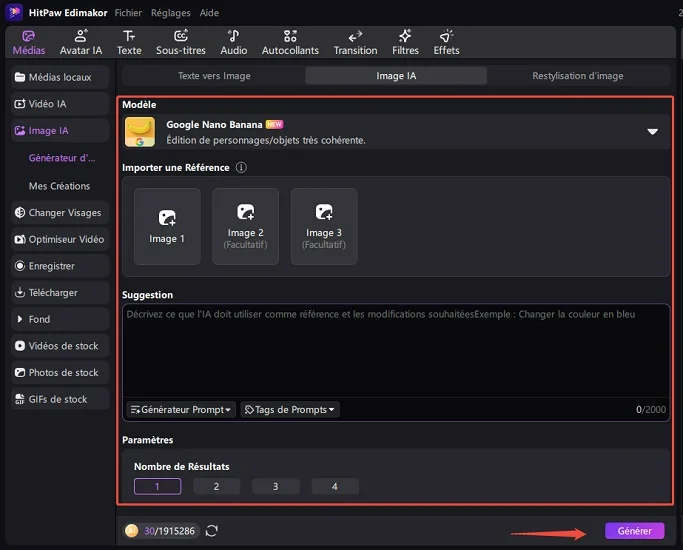
Task: Open the Transition toolbar section
Action: point(355,42)
